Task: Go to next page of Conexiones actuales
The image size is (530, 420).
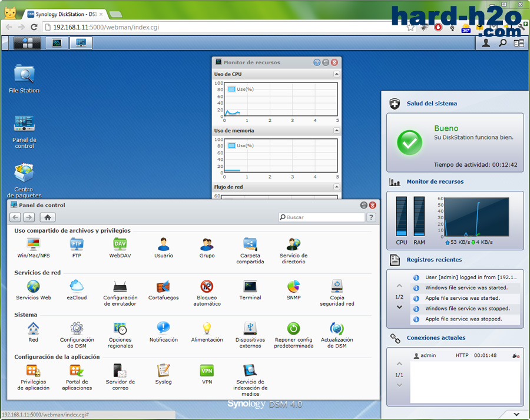Action: click(399, 385)
